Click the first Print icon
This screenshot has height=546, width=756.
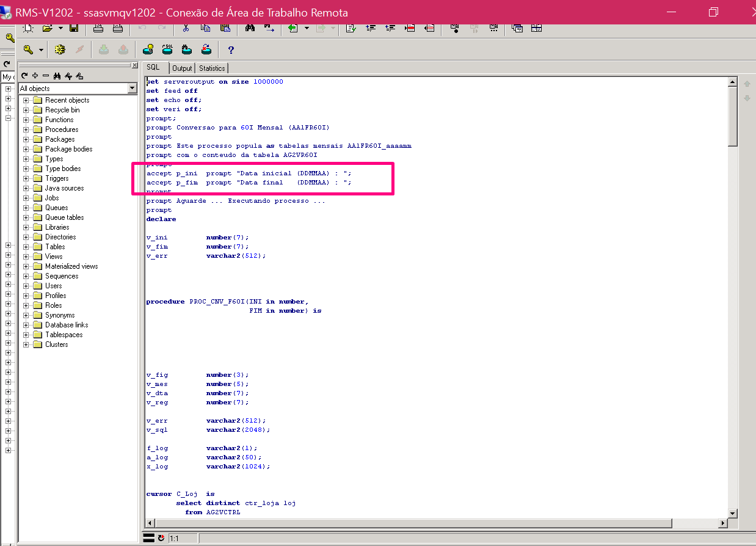[98, 28]
